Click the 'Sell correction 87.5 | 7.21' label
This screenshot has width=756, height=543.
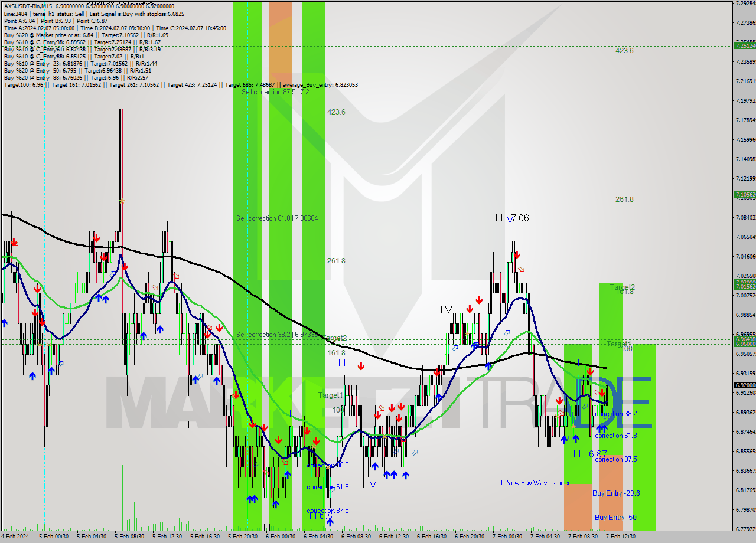276,92
